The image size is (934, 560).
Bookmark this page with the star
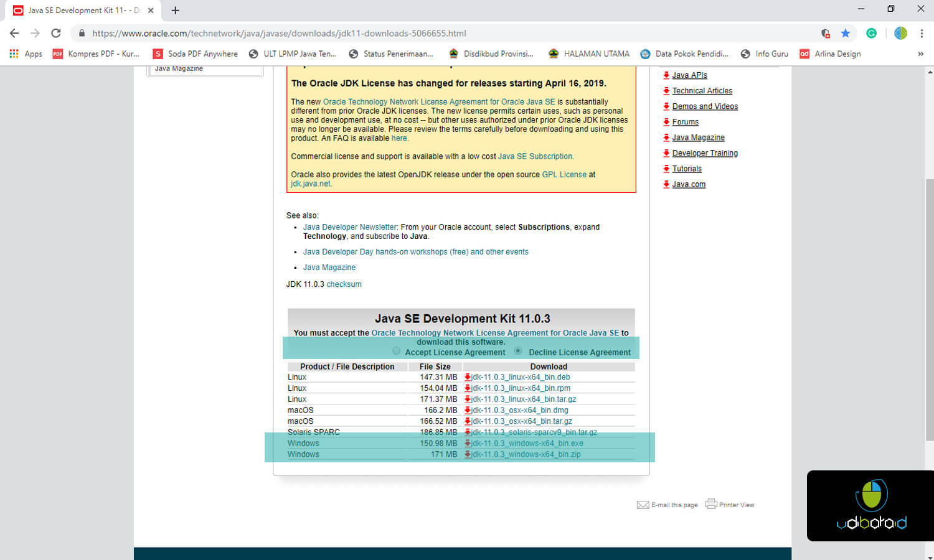click(845, 33)
